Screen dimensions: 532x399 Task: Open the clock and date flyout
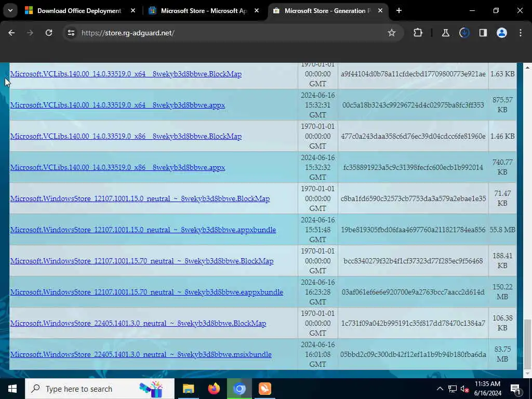[487, 389]
